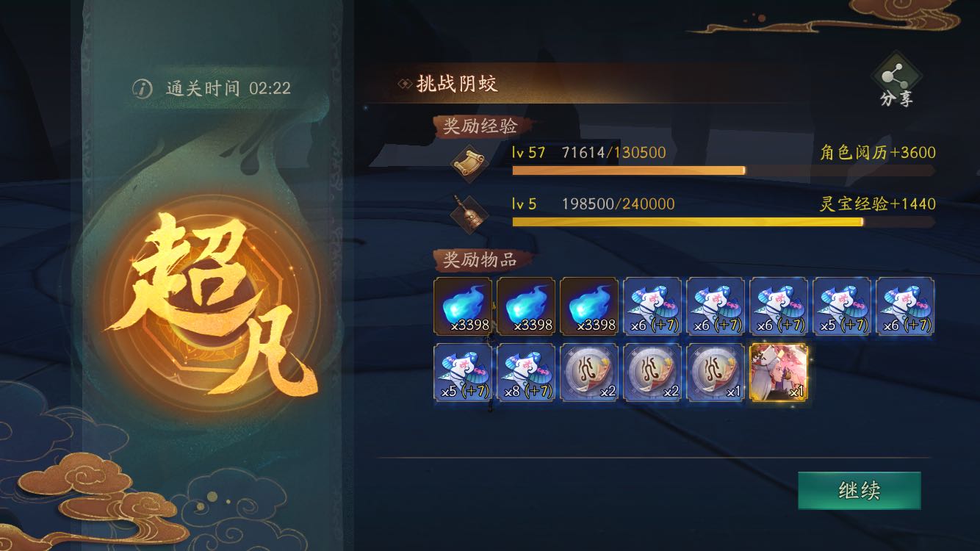
Task: Click the 挑战阴蛟 title header
Action: [x=457, y=84]
